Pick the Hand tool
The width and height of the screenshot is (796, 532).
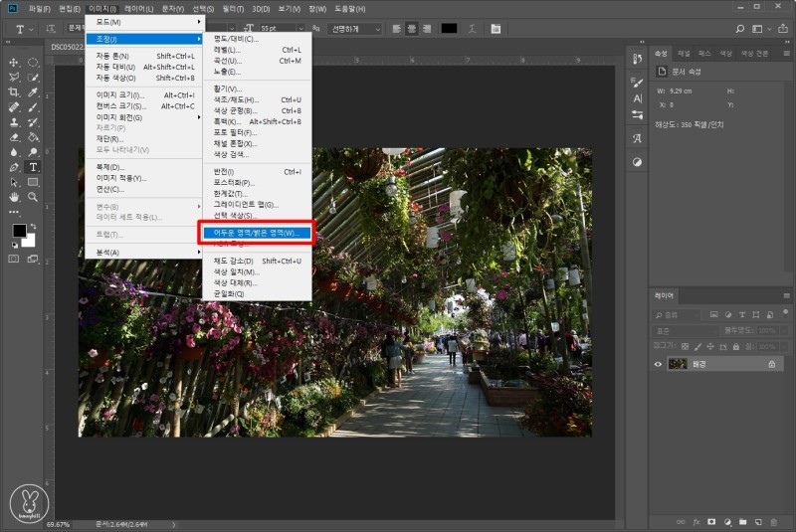point(14,197)
